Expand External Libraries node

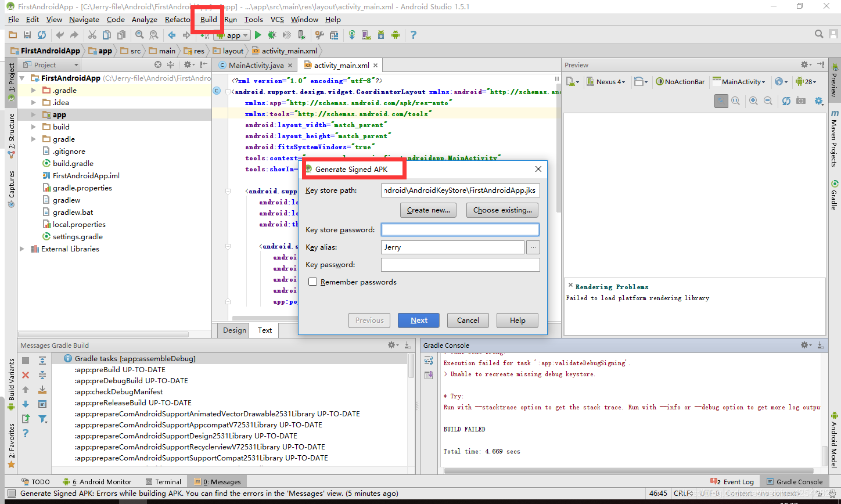pyautogui.click(x=22, y=249)
